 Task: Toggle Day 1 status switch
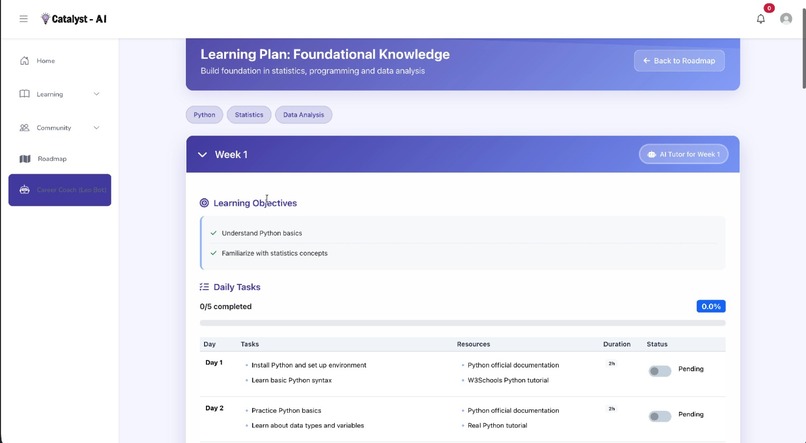[660, 371]
